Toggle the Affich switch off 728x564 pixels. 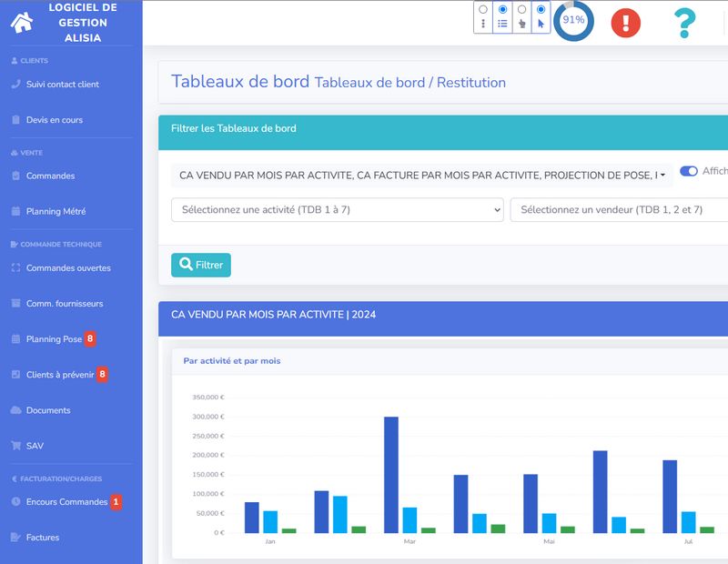[688, 171]
